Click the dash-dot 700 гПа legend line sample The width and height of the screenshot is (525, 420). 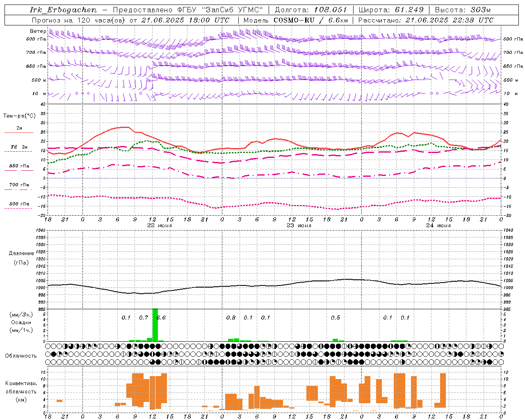click(18, 190)
